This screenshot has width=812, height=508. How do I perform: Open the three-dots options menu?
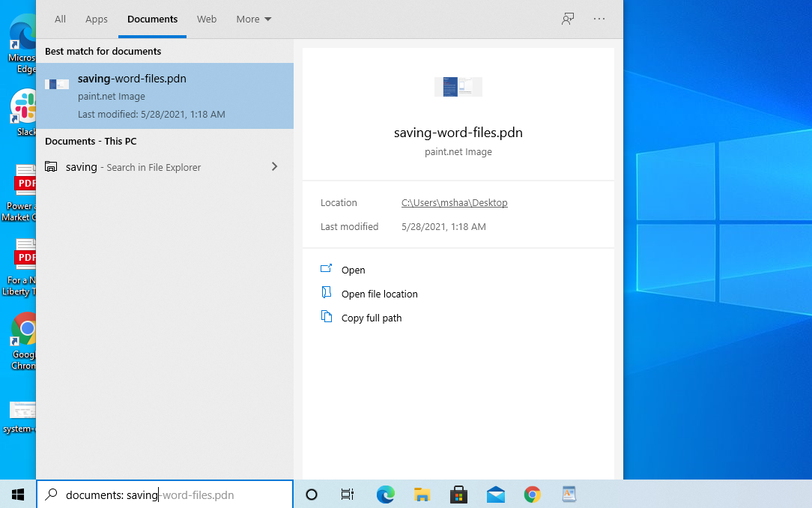point(599,19)
